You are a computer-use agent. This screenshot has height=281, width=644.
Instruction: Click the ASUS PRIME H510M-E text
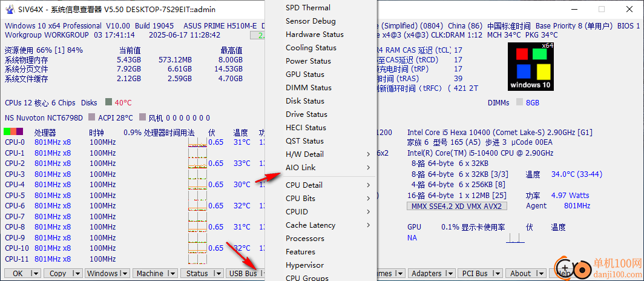222,25
